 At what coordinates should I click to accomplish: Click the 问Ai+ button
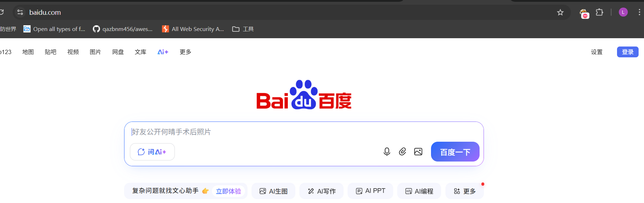click(152, 152)
